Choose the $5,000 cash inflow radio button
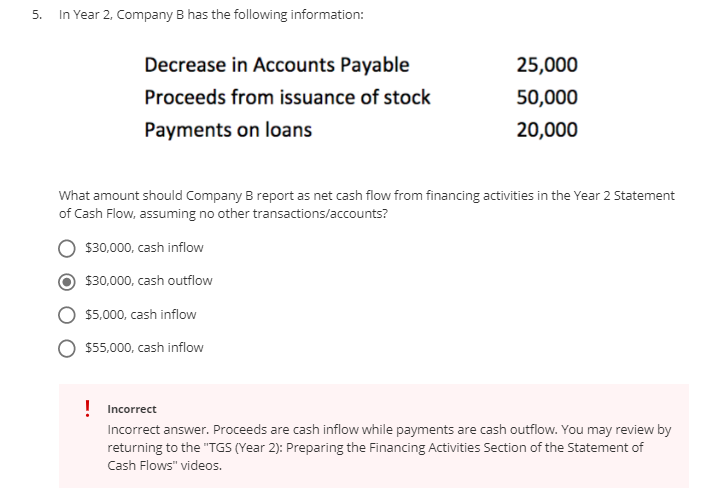 (x=67, y=315)
